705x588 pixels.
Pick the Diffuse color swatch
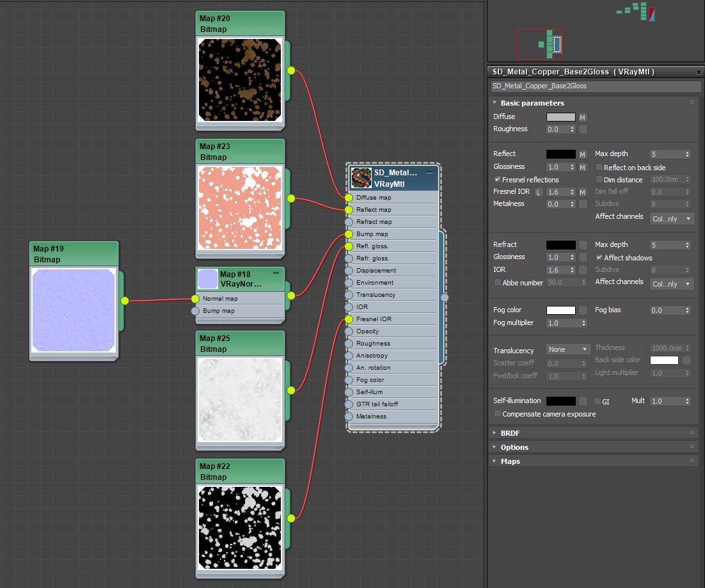point(560,117)
